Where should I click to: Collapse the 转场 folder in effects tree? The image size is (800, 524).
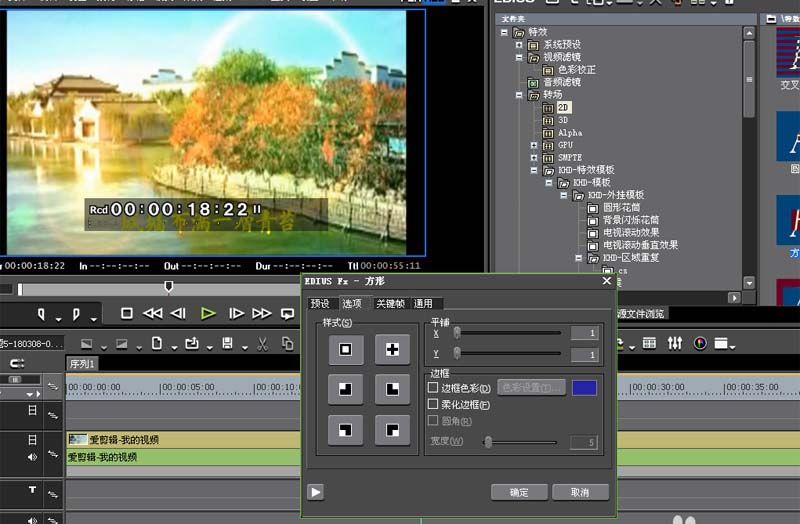(519, 95)
